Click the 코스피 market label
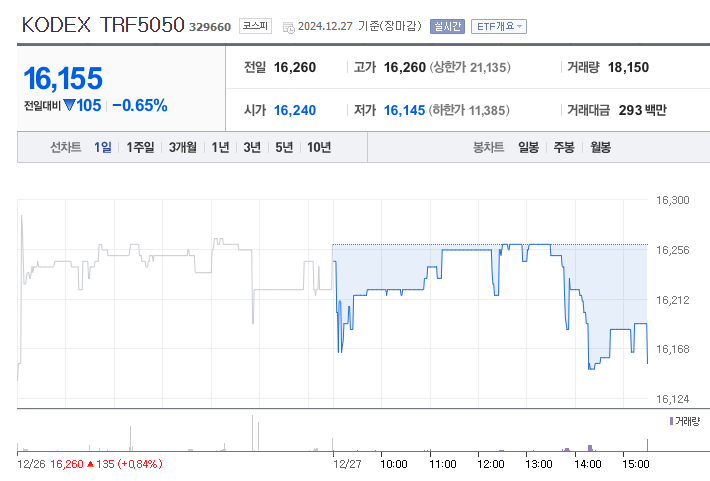710x481 pixels. 255,26
